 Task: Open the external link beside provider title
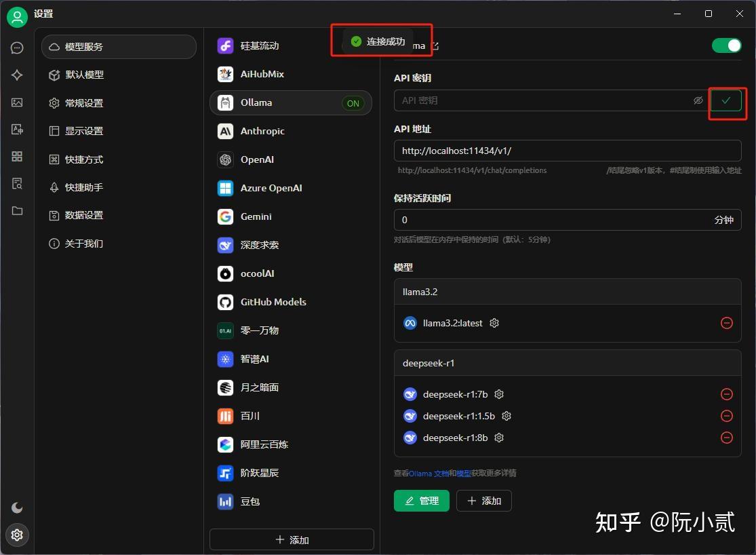click(435, 46)
